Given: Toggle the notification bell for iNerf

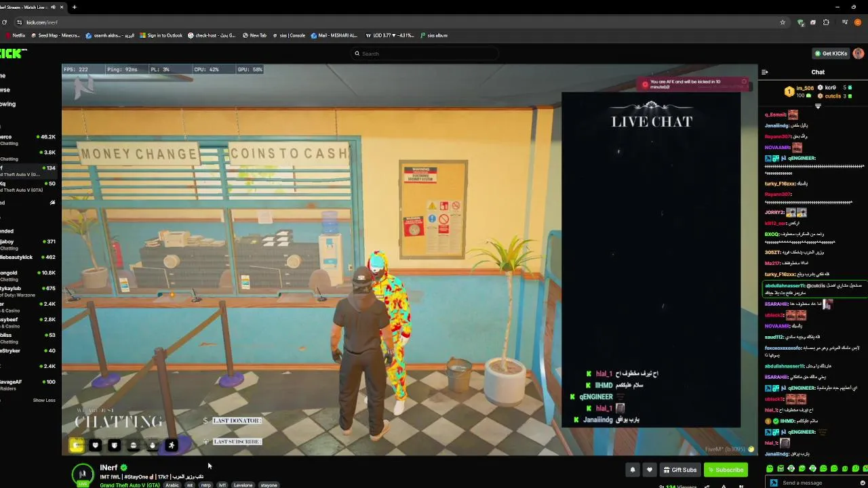Looking at the screenshot, I should [633, 470].
